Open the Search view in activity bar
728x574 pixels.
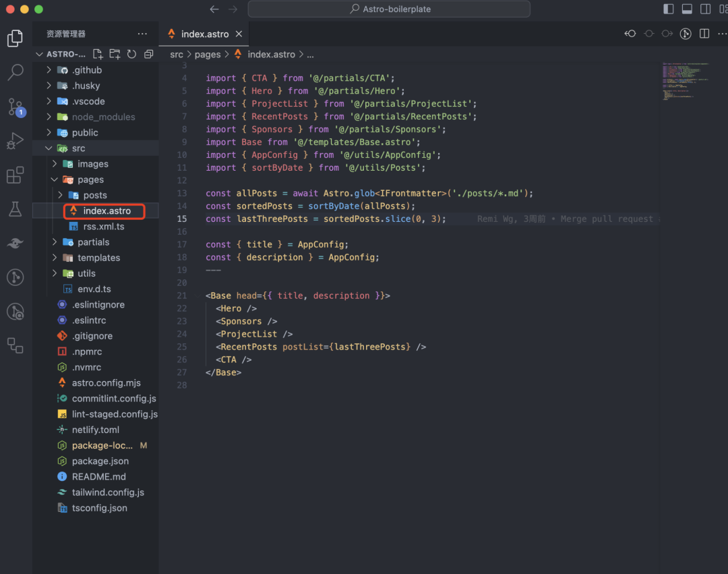[x=15, y=72]
